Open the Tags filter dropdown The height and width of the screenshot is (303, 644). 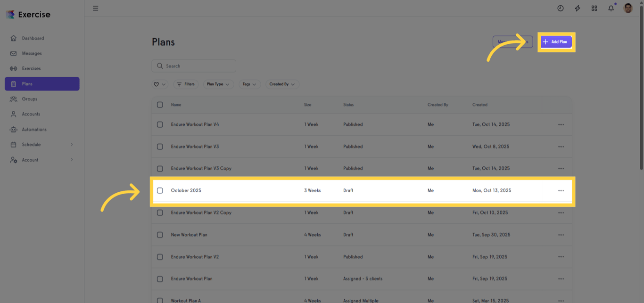click(249, 84)
